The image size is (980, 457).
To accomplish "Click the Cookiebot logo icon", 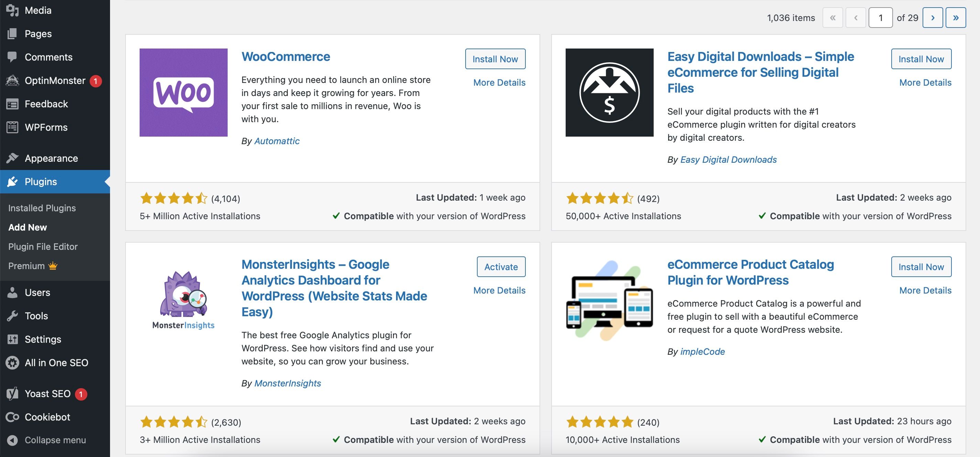I will point(12,417).
